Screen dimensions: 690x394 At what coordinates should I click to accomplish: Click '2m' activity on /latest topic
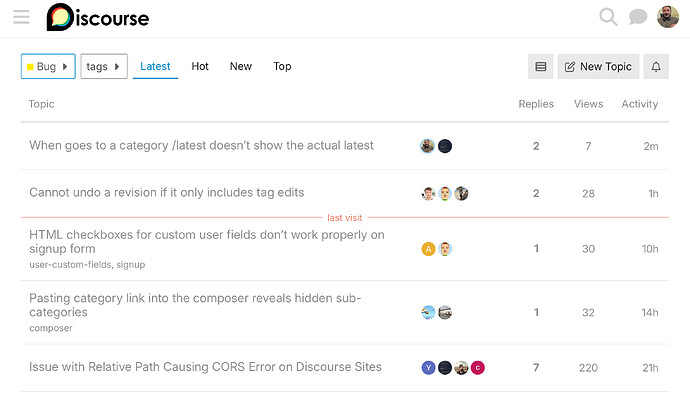tap(651, 146)
